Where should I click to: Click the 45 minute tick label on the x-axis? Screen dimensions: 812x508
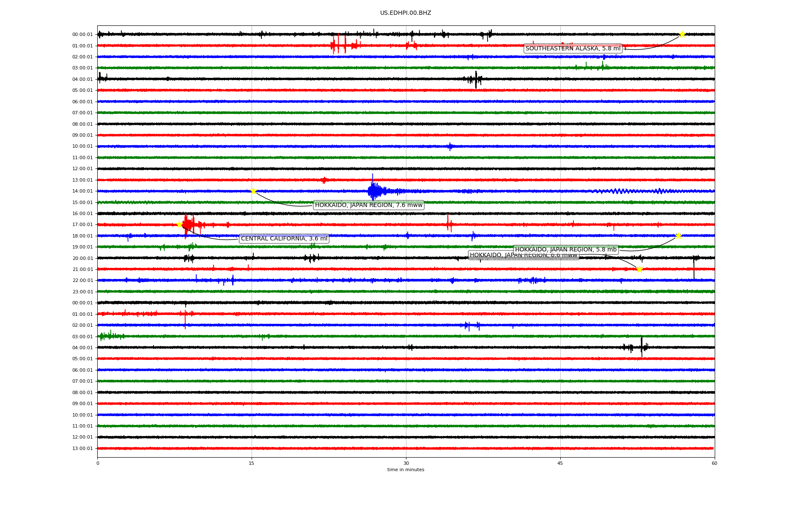560,464
